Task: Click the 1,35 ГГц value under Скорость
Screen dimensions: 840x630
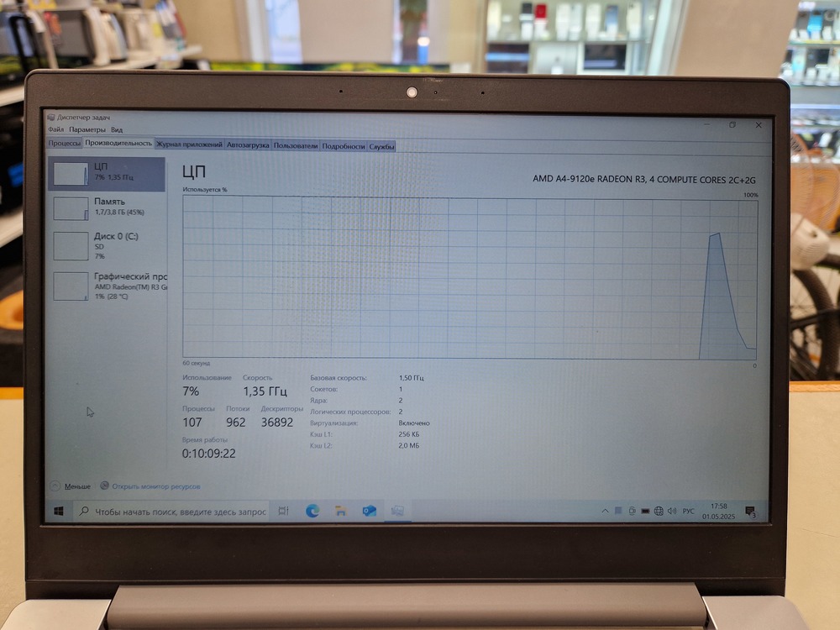Action: click(x=265, y=391)
